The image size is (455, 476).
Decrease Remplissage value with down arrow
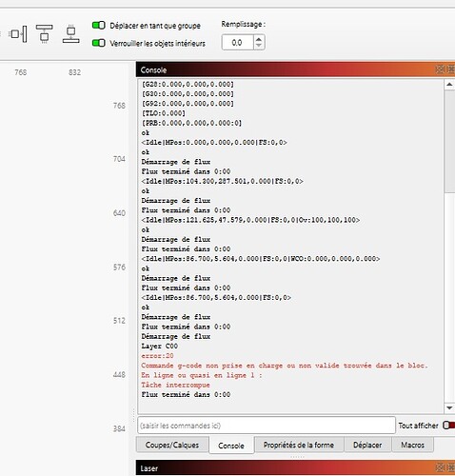[259, 46]
